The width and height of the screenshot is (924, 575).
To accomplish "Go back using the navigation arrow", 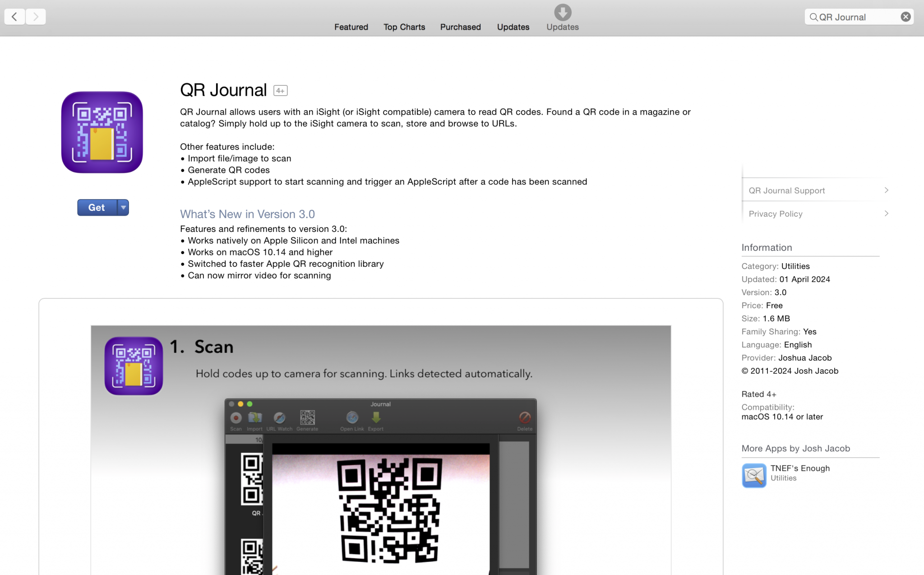I will [14, 16].
